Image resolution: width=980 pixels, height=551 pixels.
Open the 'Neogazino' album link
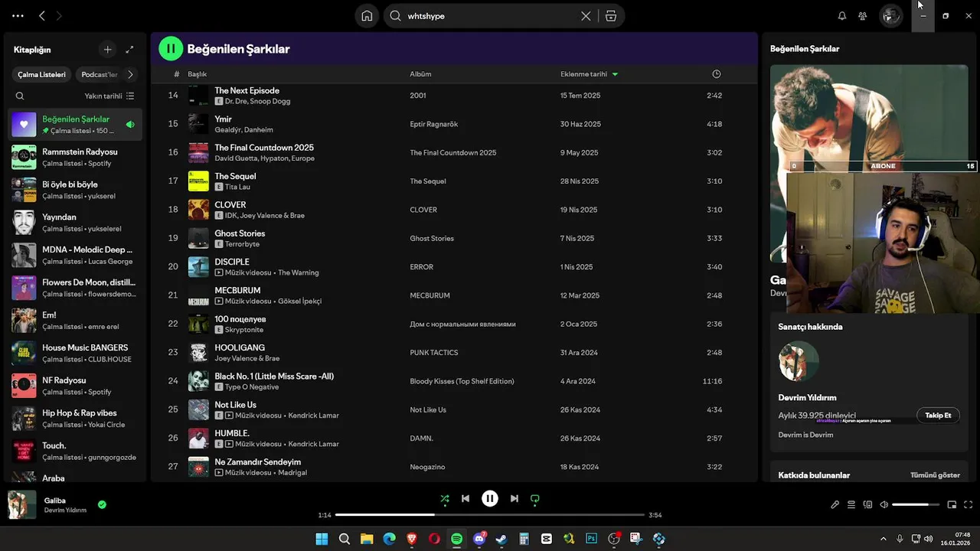427,467
